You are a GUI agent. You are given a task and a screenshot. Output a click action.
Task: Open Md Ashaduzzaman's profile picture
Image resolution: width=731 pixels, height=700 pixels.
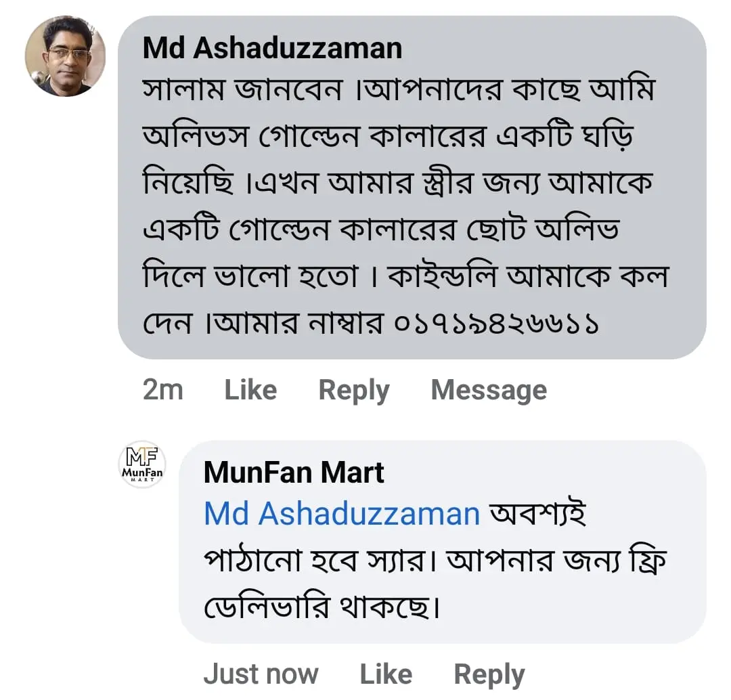pyautogui.click(x=65, y=56)
